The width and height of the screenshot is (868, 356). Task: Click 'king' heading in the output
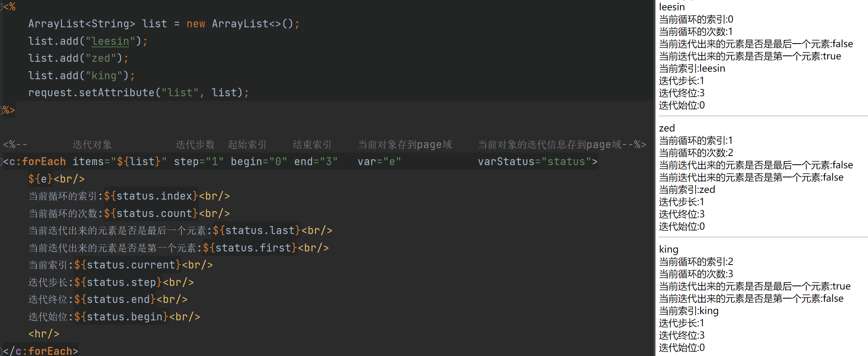[x=669, y=249]
